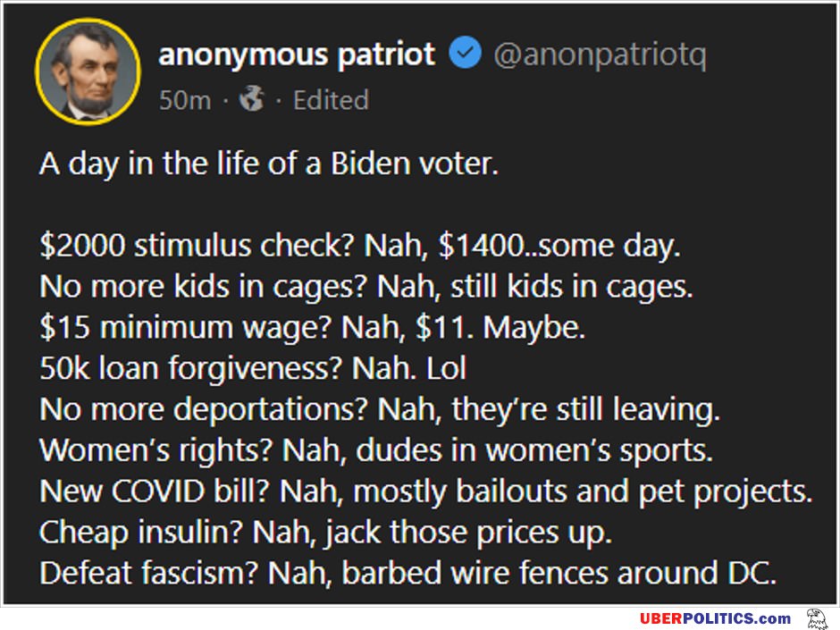Click the 50k loan forgiveness line
The image size is (840, 630).
point(254,368)
